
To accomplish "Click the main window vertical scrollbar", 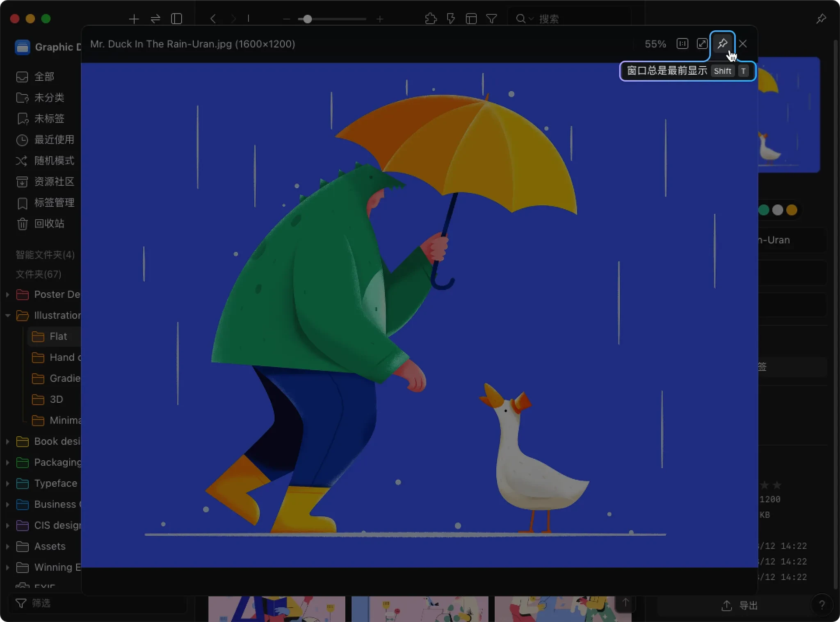I will tap(836, 314).
